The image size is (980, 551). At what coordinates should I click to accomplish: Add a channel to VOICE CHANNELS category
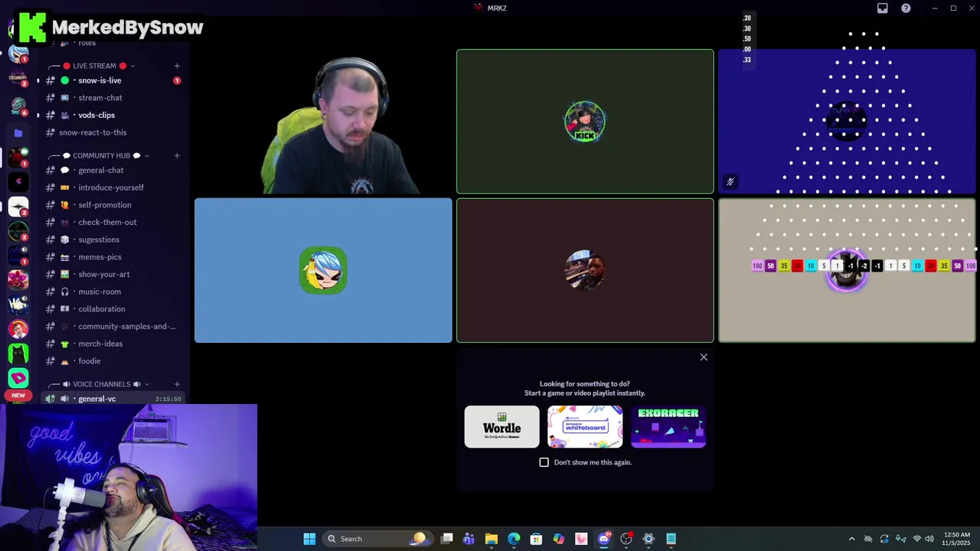[177, 384]
